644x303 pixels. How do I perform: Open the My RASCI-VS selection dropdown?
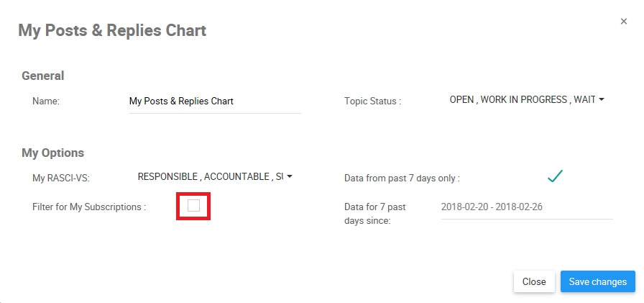coord(211,176)
